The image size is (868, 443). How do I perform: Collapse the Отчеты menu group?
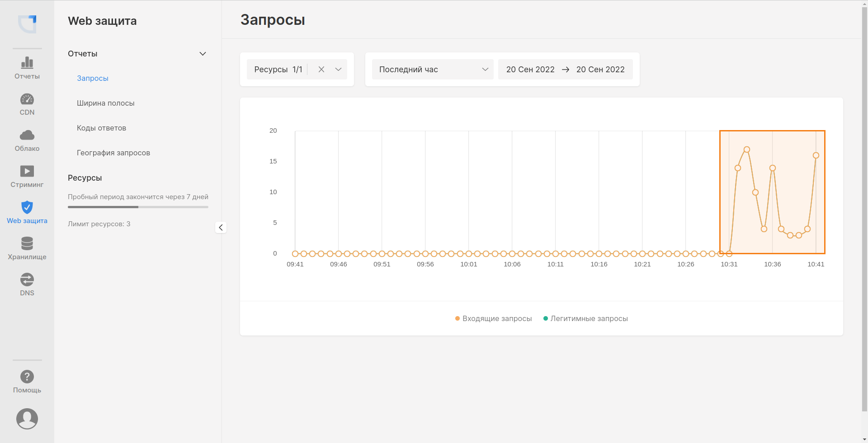click(x=203, y=54)
